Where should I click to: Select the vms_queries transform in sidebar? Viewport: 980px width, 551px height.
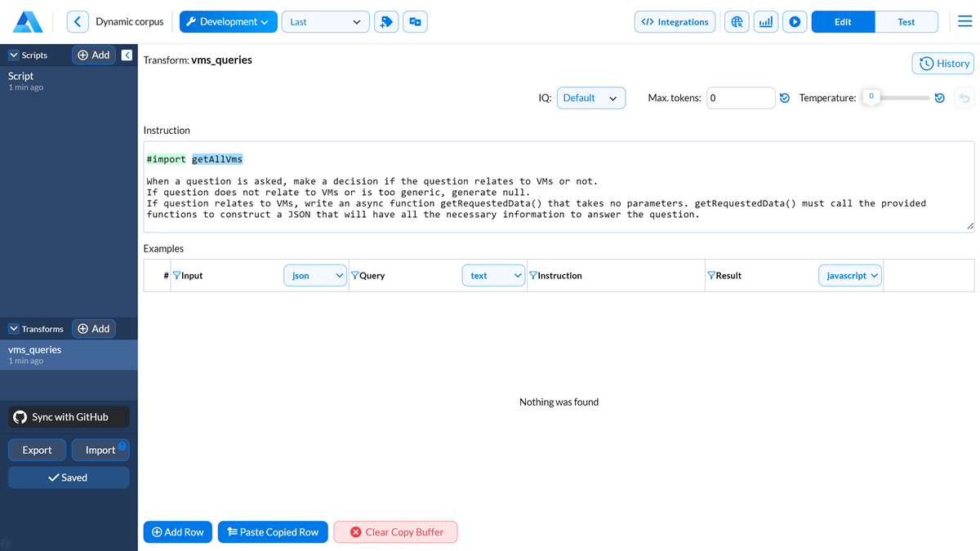[69, 354]
